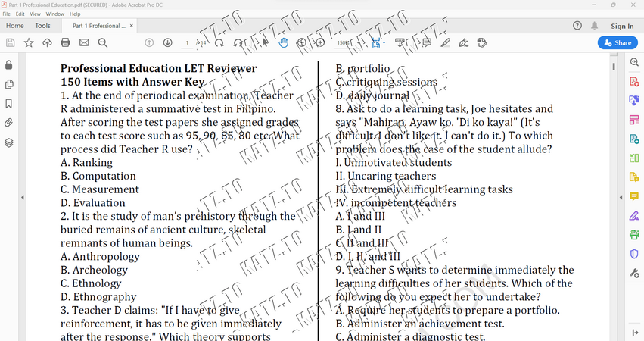Screen dimensions: 644x341
Task: Open the Bookmarks panel in left sidebar
Action: tap(8, 103)
